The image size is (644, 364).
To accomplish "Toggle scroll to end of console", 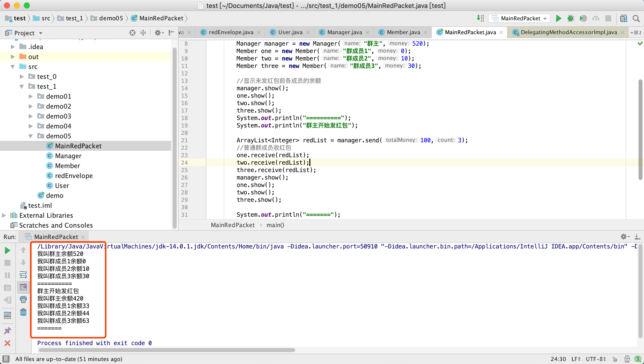I will 23,287.
